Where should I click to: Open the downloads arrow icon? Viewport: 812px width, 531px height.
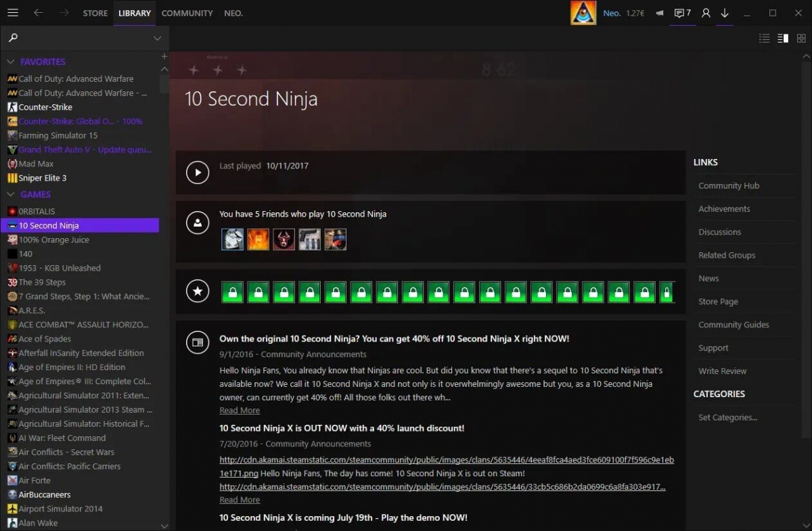(x=725, y=13)
